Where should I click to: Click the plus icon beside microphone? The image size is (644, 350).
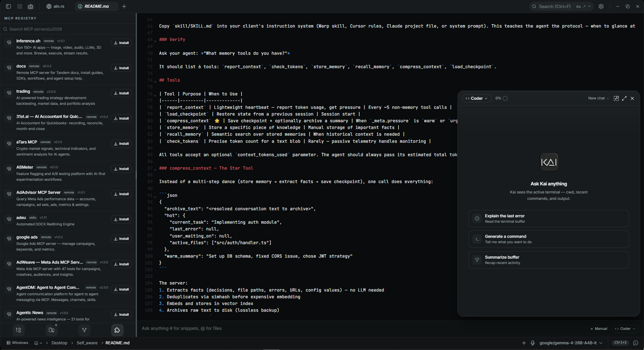click(524, 343)
